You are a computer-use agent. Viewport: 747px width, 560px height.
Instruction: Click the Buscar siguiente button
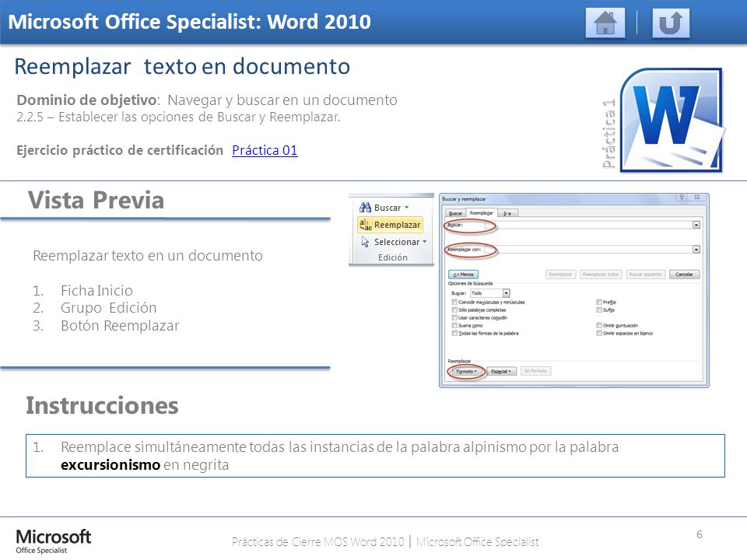pyautogui.click(x=645, y=275)
